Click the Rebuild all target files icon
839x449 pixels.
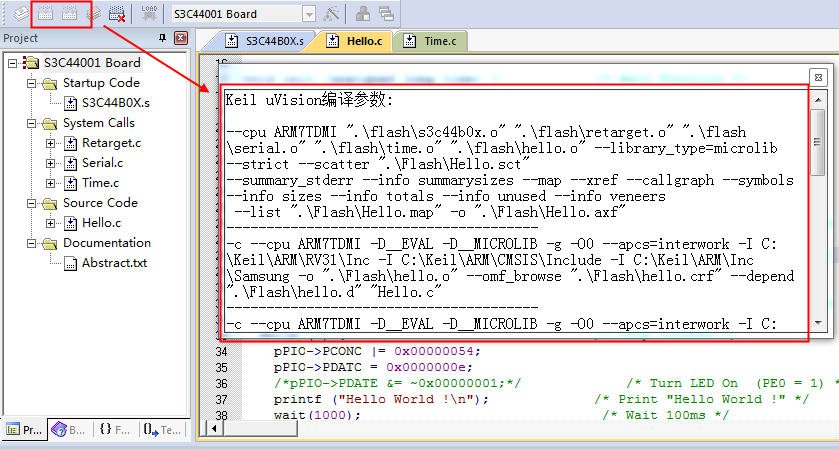tap(70, 14)
